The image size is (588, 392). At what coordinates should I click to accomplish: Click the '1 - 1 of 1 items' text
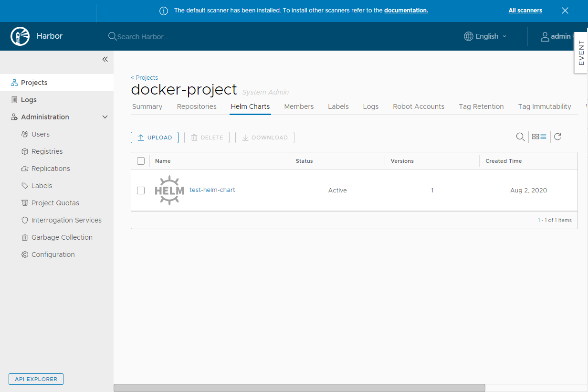coord(555,220)
